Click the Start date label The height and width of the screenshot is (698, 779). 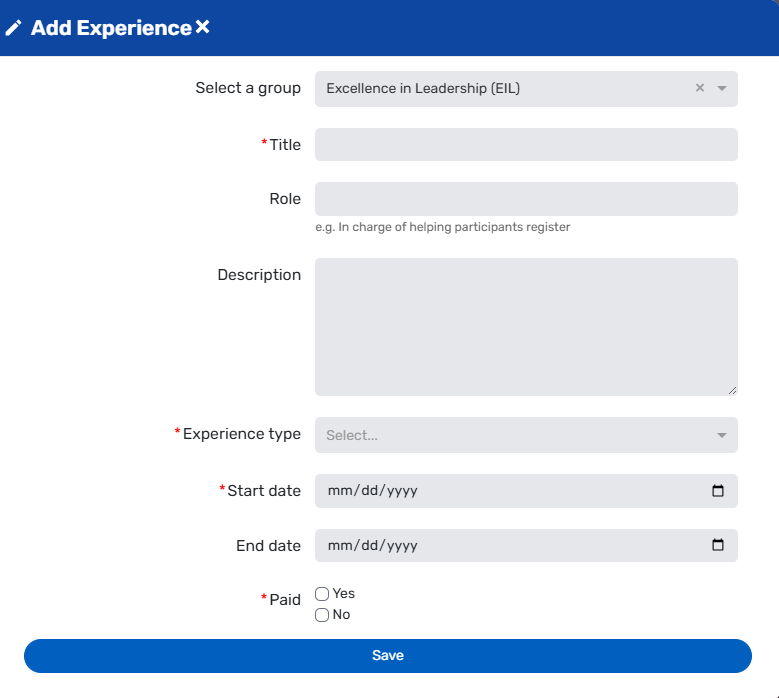(264, 491)
